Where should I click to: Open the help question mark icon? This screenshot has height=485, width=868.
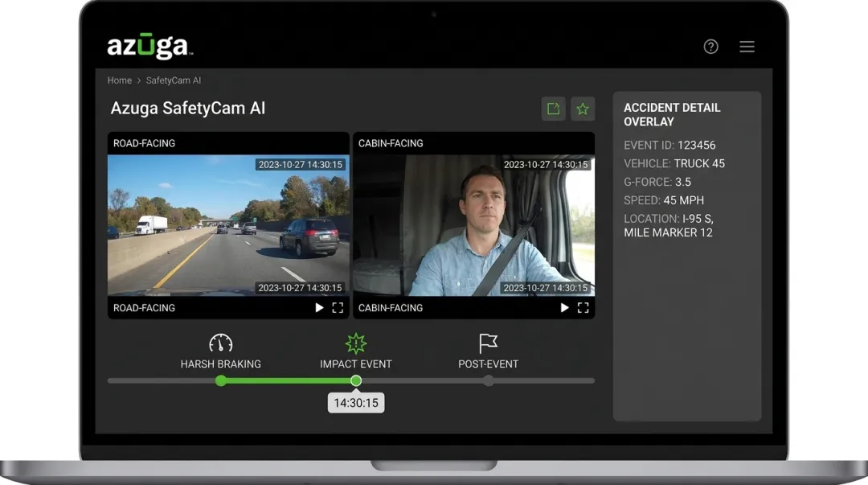click(x=710, y=47)
